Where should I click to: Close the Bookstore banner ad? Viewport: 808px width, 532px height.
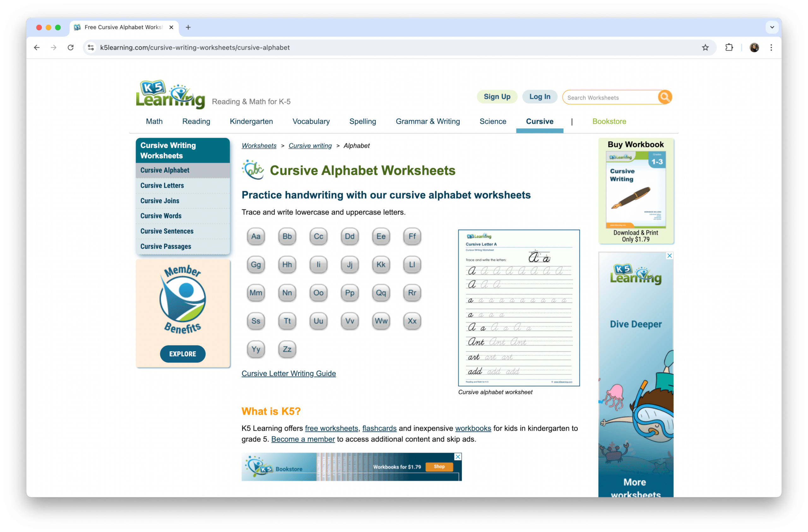458,457
